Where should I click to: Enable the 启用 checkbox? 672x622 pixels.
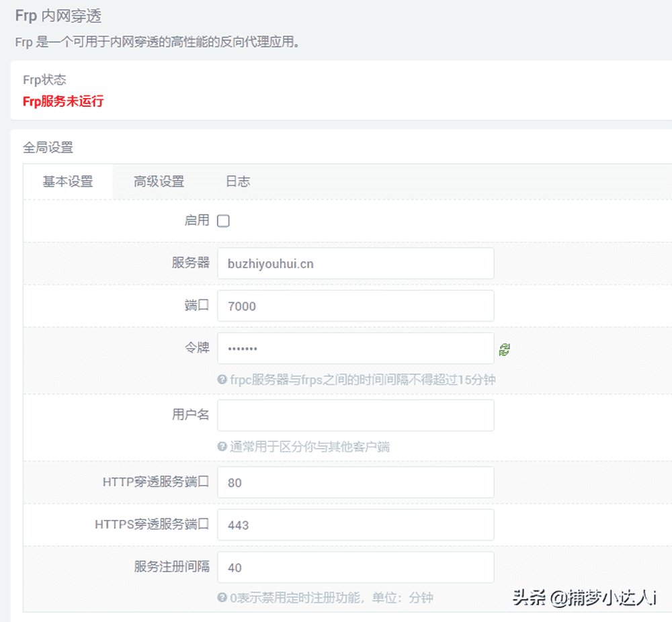(x=222, y=220)
